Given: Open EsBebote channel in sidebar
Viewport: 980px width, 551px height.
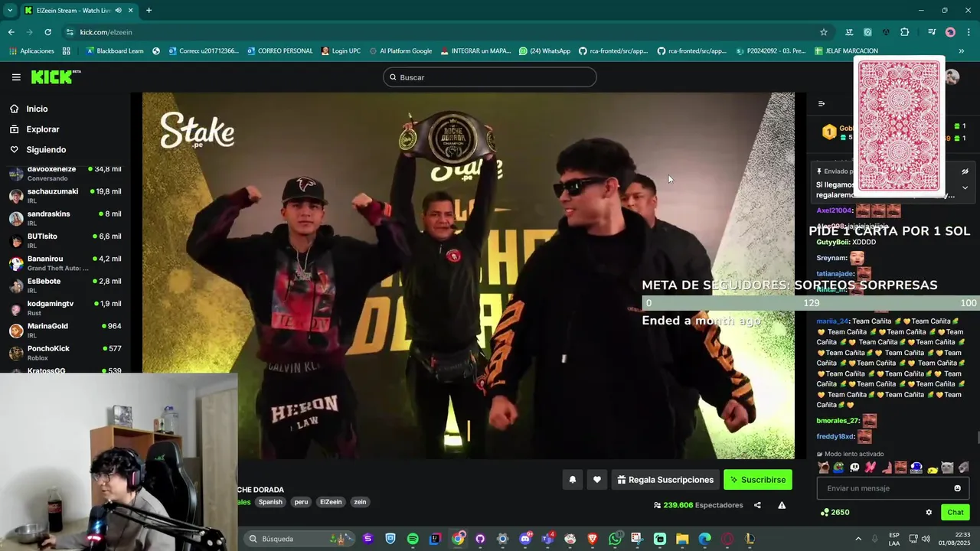Looking at the screenshot, I should (65, 285).
